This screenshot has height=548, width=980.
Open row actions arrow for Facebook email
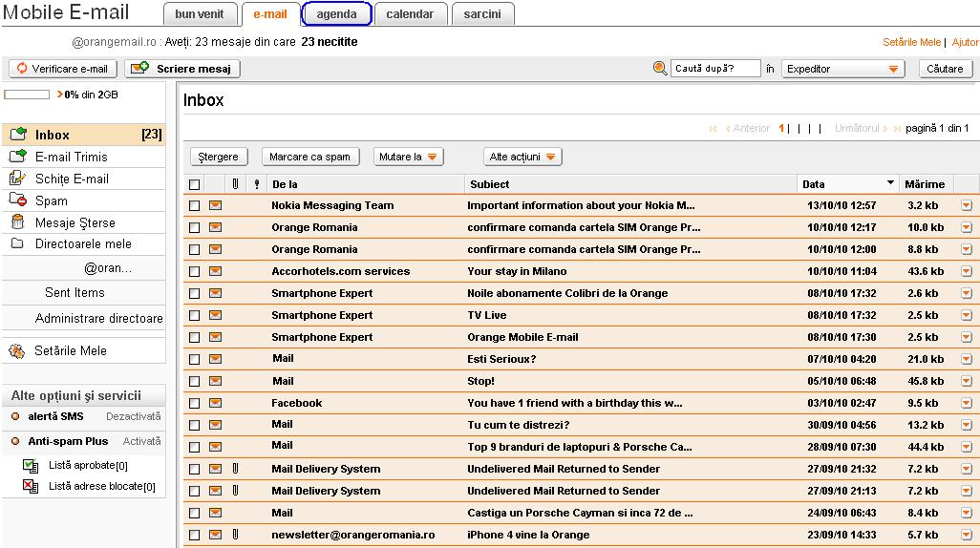point(967,403)
